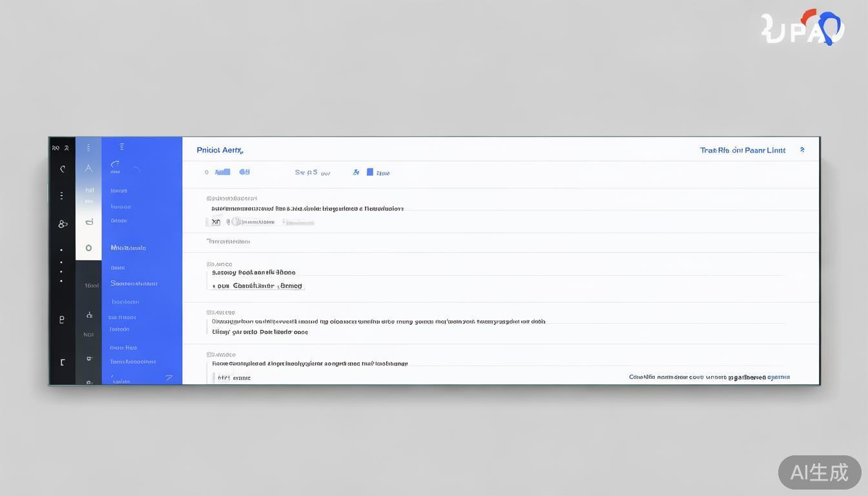Click the linked-circles icon in black sidebar
The image size is (868, 496).
coord(63,224)
